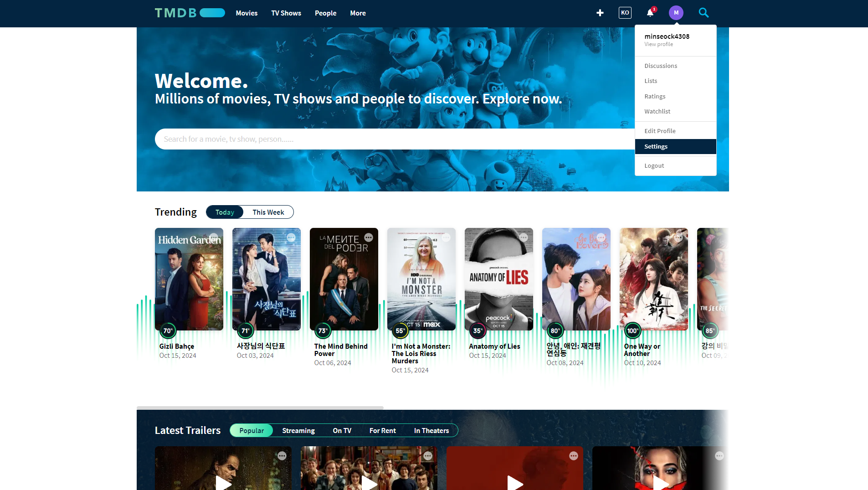The width and height of the screenshot is (868, 490).
Task: Open the Go Back Lover poster
Action: [x=576, y=279]
